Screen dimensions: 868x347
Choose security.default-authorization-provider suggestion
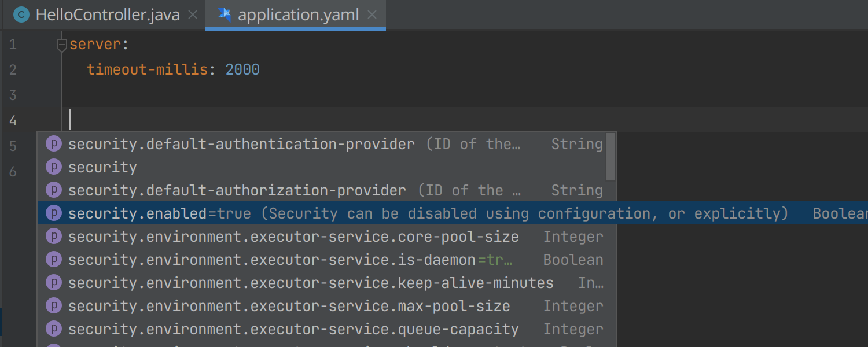point(321,190)
